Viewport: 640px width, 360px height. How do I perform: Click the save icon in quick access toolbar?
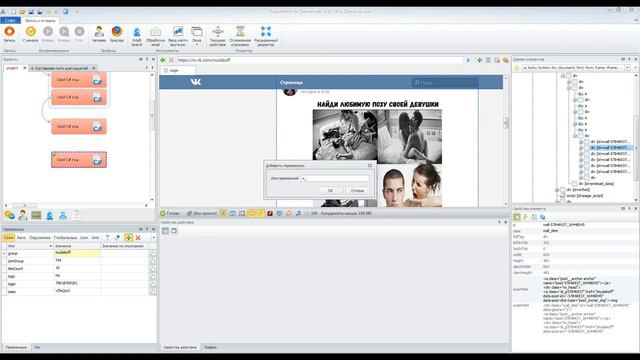coord(31,12)
